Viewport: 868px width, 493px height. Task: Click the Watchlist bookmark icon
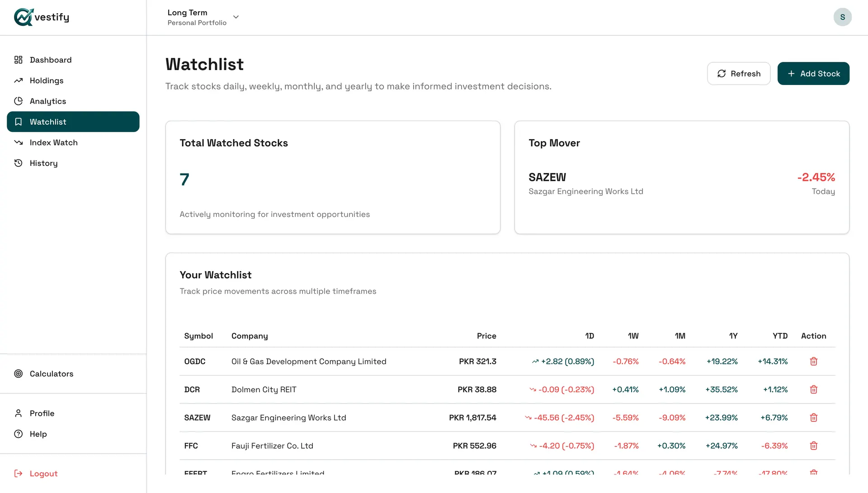pos(19,122)
